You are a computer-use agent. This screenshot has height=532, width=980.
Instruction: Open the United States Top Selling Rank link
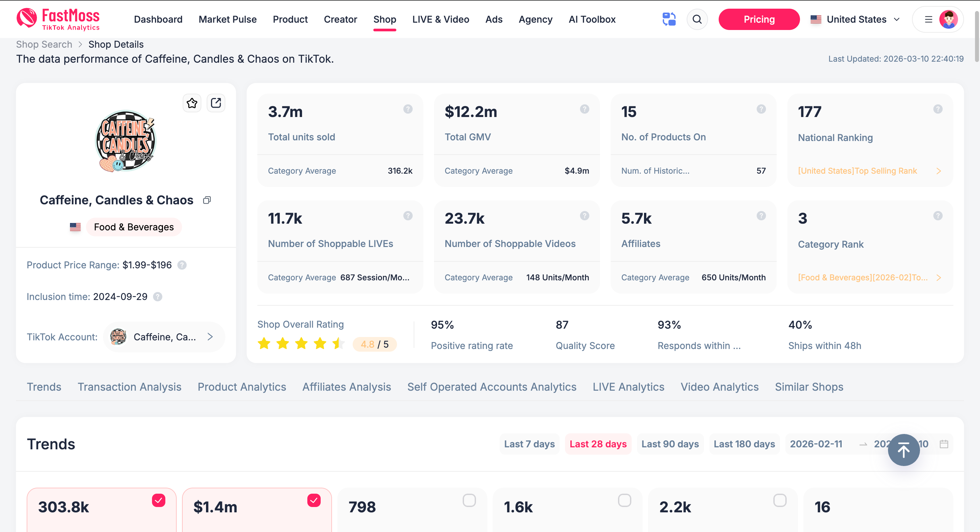click(858, 171)
